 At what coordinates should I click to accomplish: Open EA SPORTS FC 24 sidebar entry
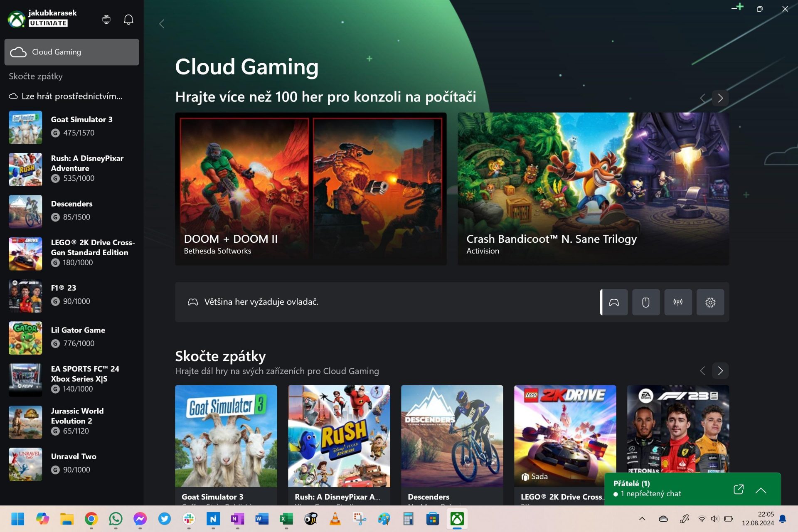71,380
